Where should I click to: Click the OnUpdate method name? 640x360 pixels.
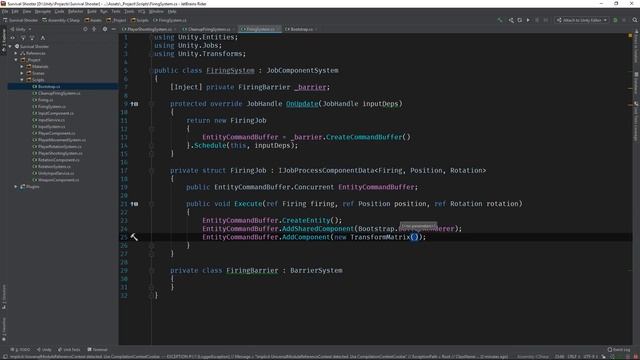[302, 104]
